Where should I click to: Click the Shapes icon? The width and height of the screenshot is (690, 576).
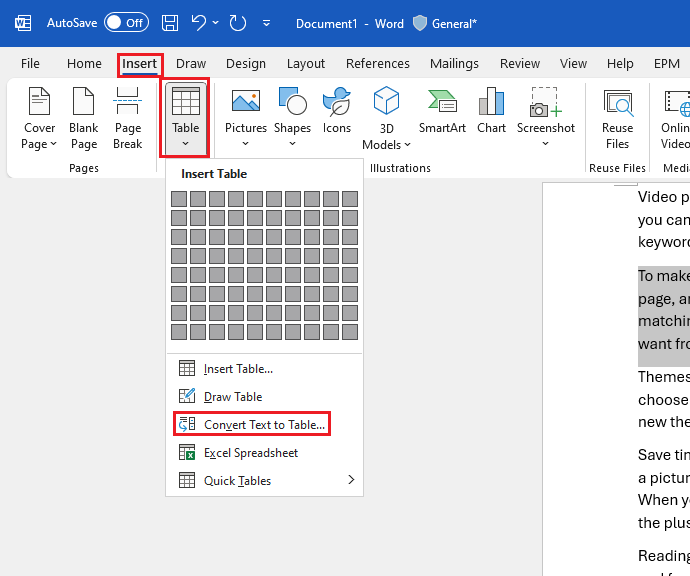click(x=293, y=101)
